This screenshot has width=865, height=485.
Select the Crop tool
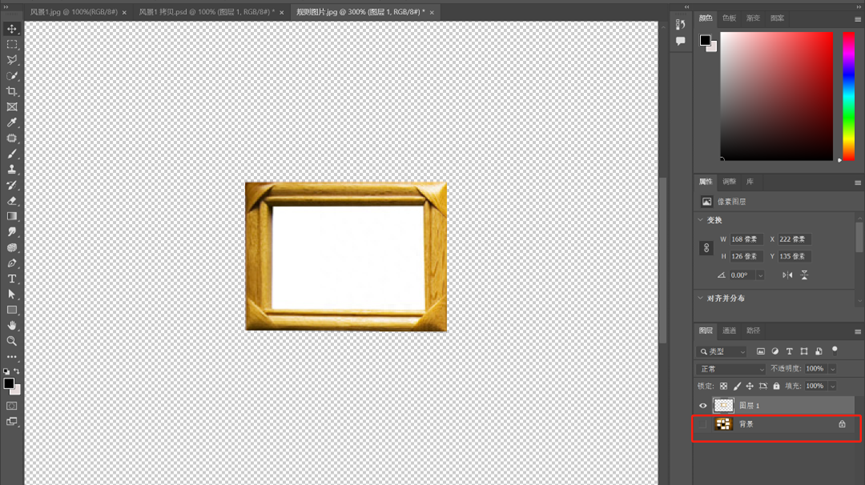pyautogui.click(x=12, y=91)
